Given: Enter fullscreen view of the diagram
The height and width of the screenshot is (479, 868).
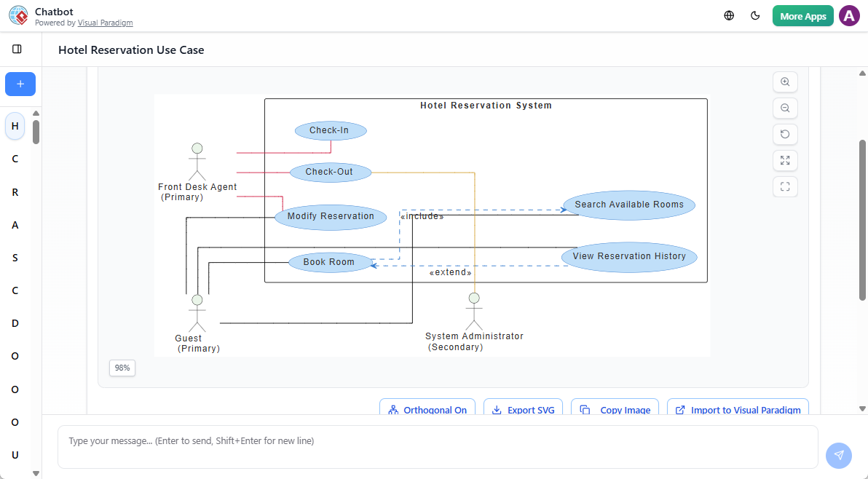Looking at the screenshot, I should point(785,186).
